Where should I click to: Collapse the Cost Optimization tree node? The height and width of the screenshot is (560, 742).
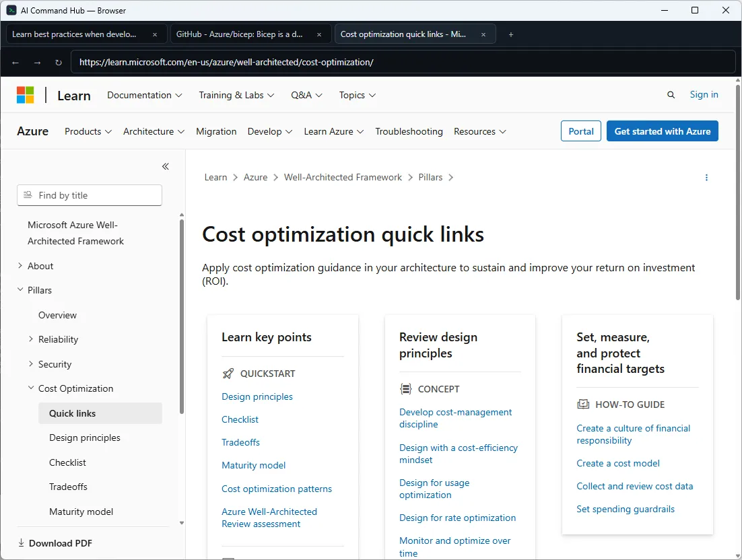point(31,388)
